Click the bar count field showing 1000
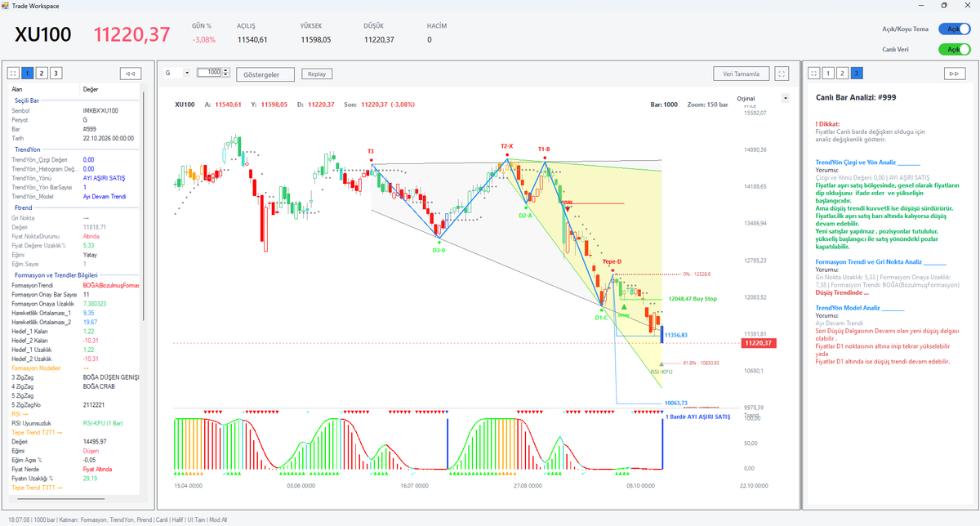This screenshot has height=526, width=980. pos(211,73)
